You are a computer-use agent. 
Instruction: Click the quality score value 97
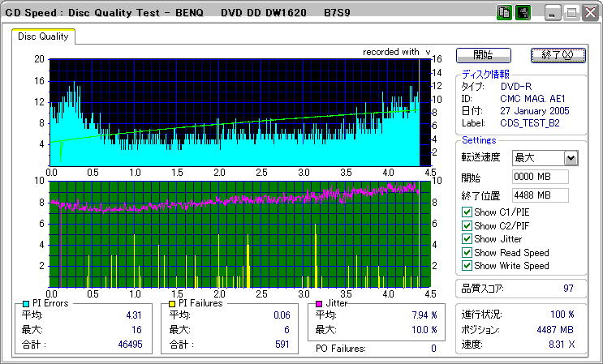(x=568, y=289)
